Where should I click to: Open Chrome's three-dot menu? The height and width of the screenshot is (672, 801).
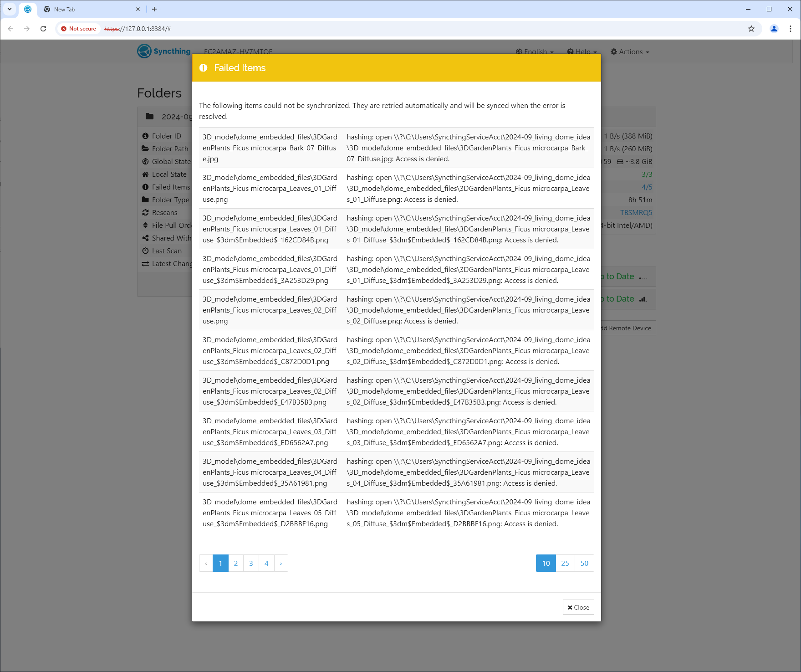point(791,29)
